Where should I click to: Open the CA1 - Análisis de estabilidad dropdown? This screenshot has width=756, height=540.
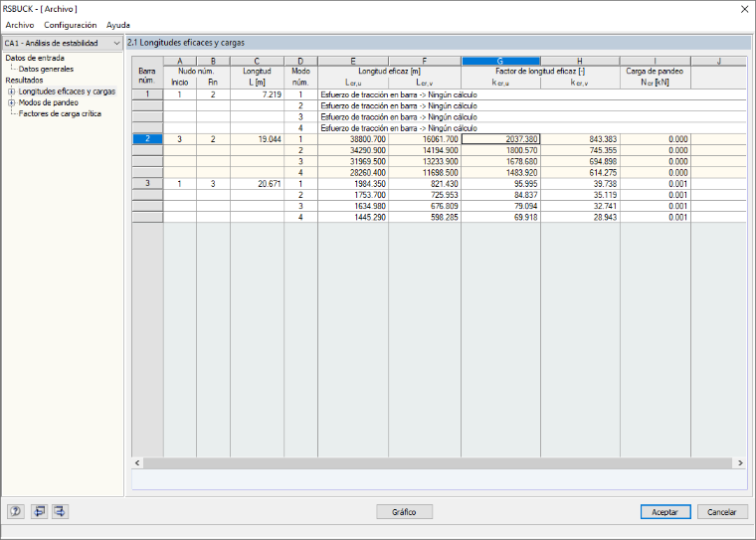(62, 43)
